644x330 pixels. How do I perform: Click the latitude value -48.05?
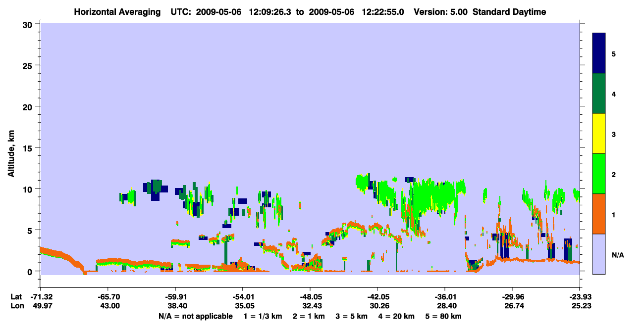pyautogui.click(x=310, y=297)
